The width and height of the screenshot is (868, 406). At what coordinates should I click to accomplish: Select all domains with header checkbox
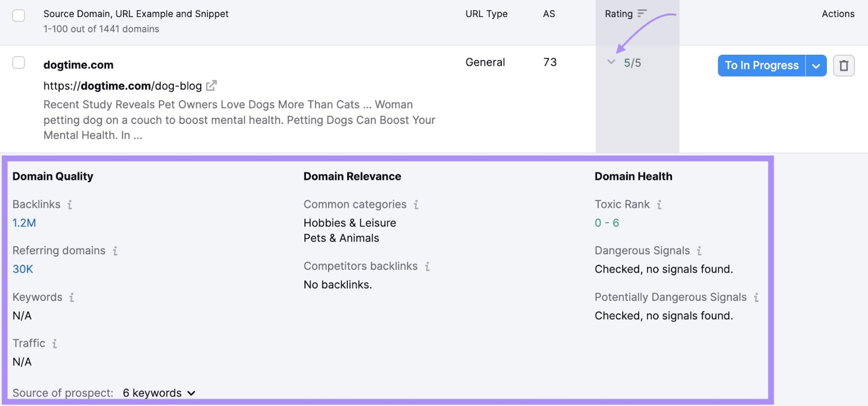[18, 16]
